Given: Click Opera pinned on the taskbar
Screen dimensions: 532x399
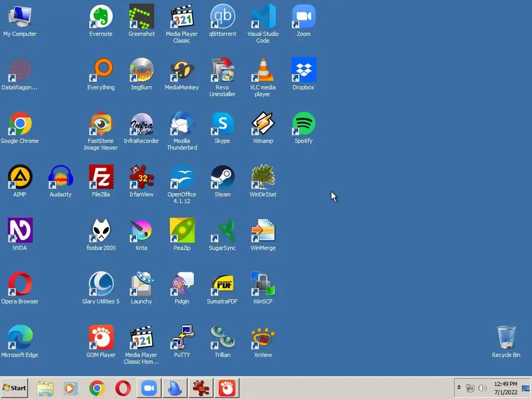Looking at the screenshot, I should tap(123, 388).
